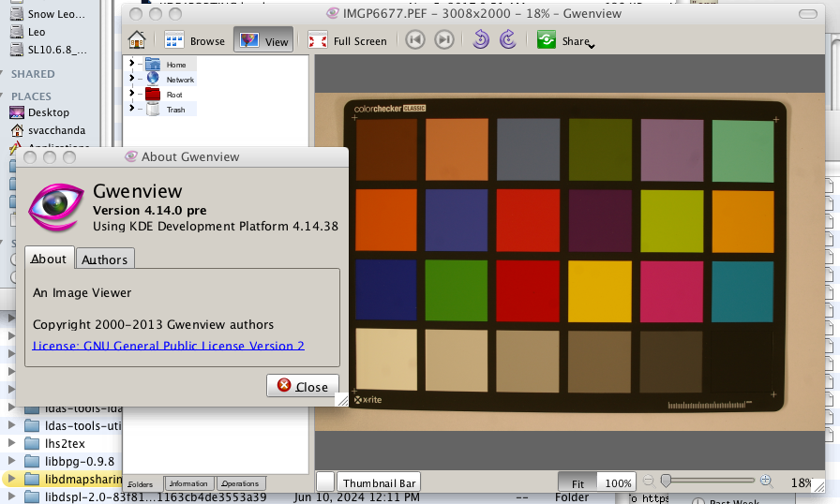Rotate image right
This screenshot has width=840, height=504.
click(508, 39)
